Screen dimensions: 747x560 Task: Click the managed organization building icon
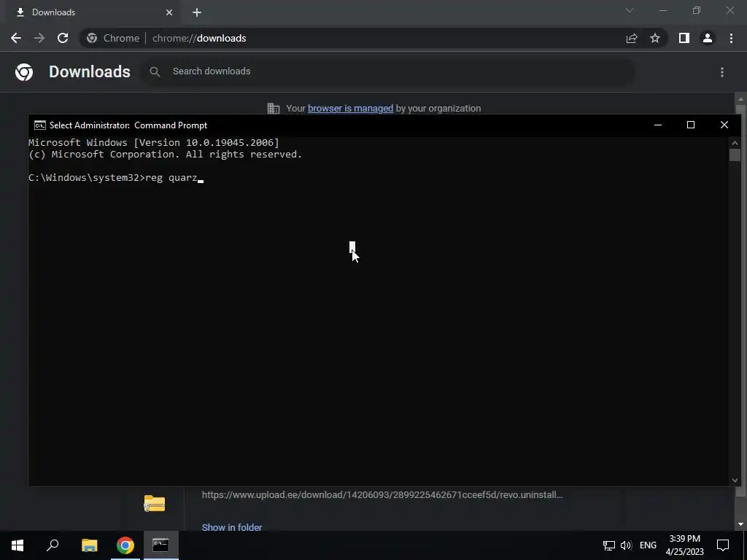(x=274, y=109)
